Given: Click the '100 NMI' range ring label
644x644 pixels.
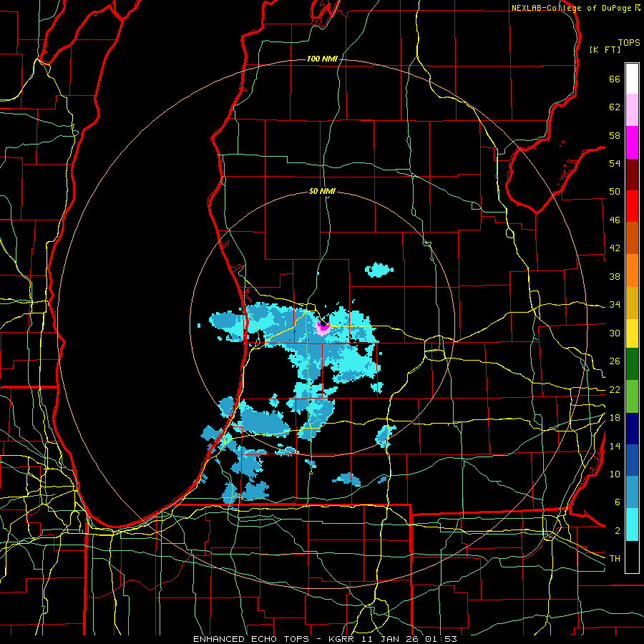Looking at the screenshot, I should (322, 59).
